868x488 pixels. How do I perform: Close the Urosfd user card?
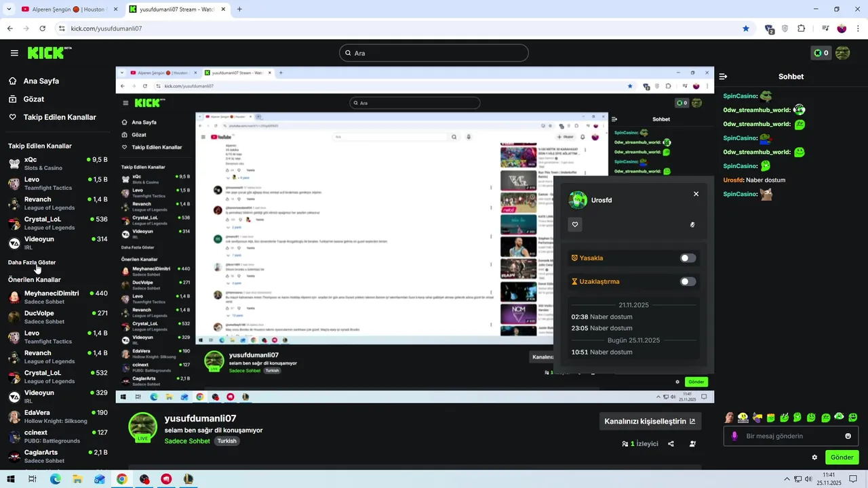tap(696, 194)
